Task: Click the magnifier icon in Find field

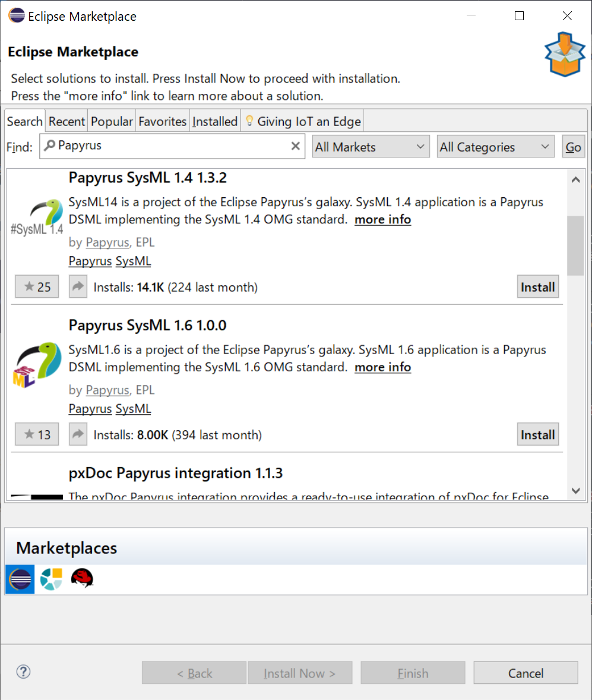Action: [x=49, y=145]
